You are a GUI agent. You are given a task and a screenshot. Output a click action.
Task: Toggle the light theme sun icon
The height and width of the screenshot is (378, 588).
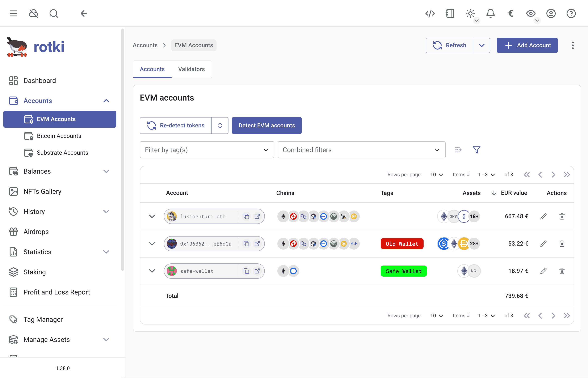pos(470,13)
